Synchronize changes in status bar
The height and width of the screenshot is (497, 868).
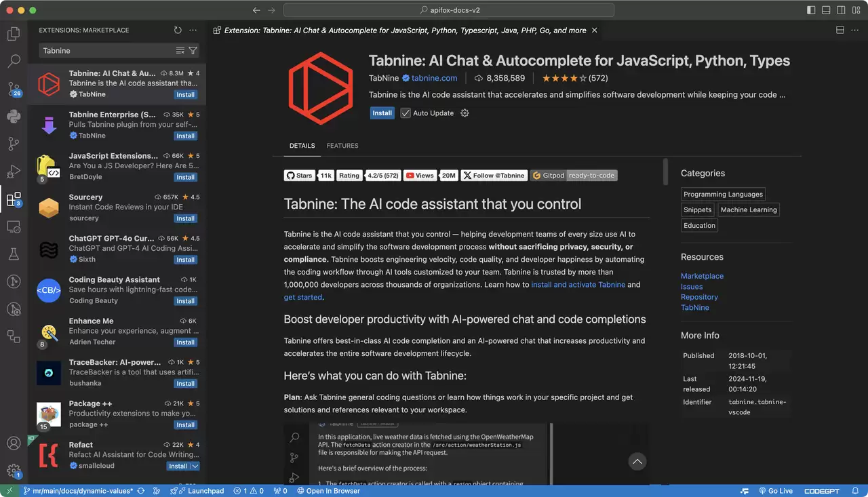pyautogui.click(x=142, y=491)
